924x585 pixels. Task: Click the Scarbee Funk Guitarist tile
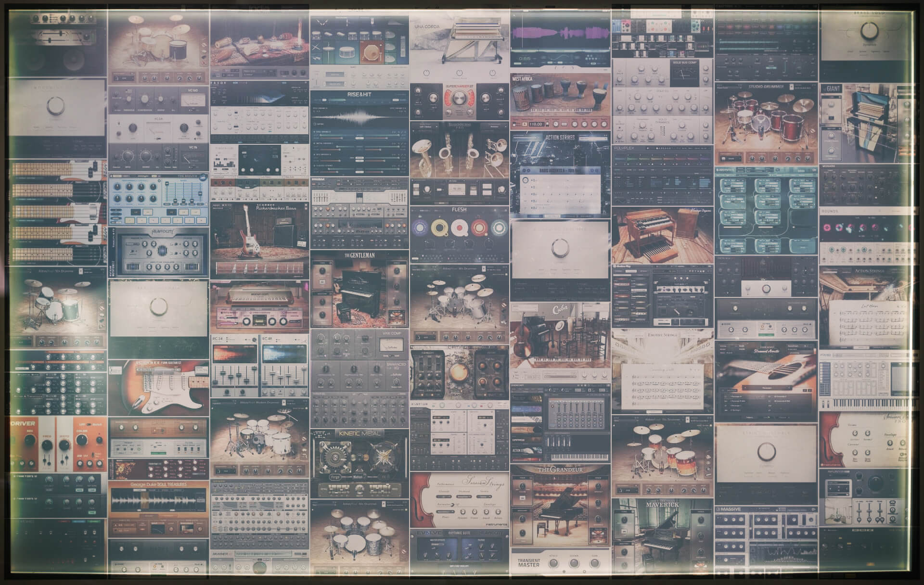point(158,388)
